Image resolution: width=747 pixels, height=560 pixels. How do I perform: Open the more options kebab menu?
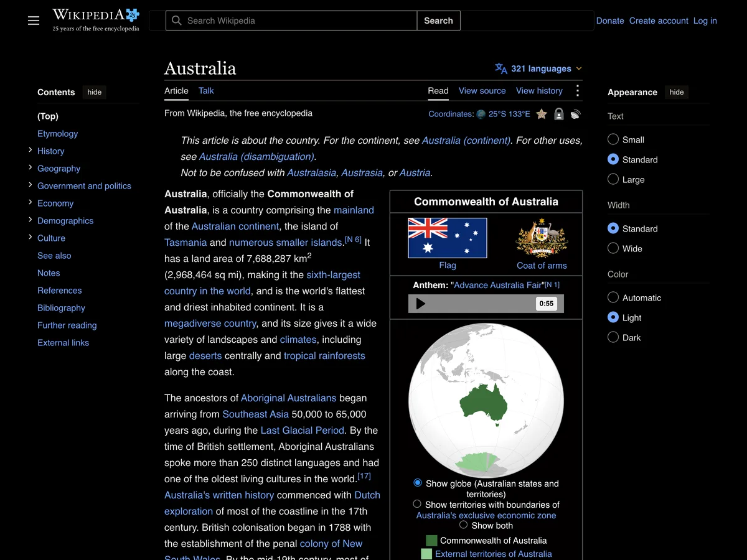coord(578,91)
